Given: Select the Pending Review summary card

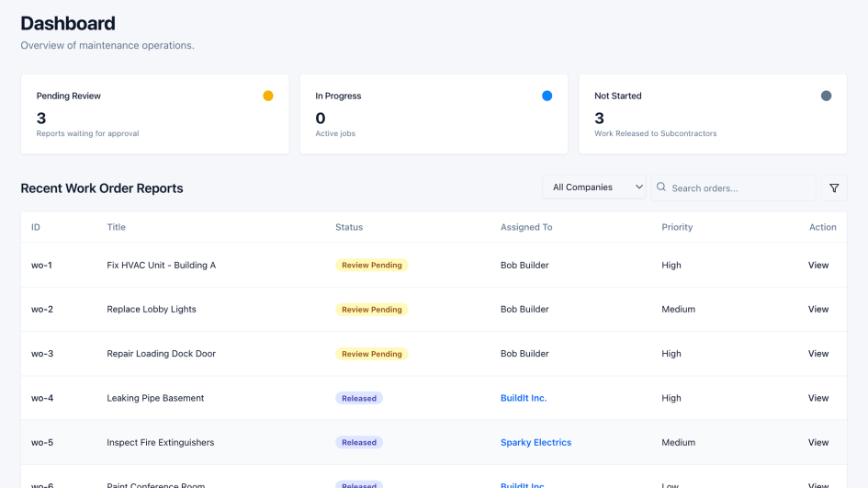Looking at the screenshot, I should point(154,114).
